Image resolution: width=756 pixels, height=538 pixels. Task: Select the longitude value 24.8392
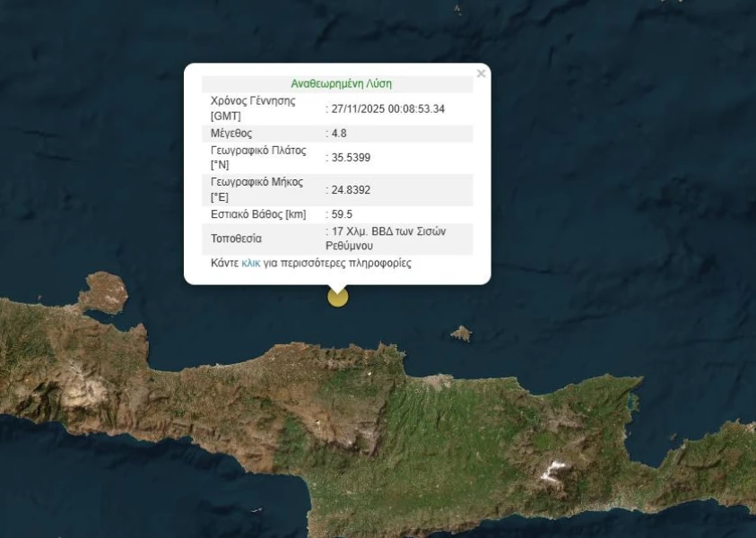coord(350,190)
